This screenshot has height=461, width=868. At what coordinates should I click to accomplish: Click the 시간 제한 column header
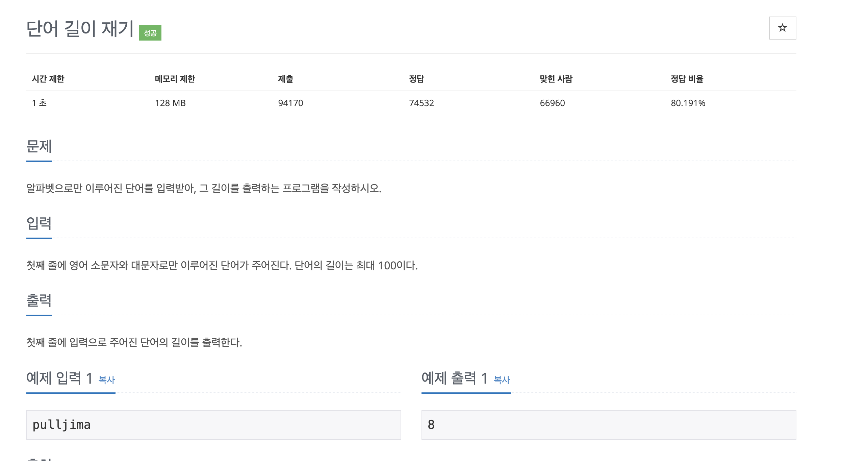[48, 79]
